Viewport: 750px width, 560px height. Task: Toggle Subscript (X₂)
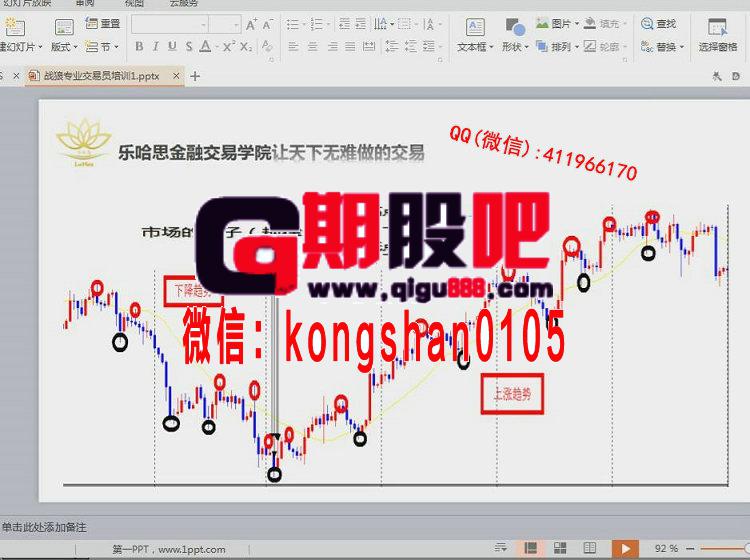point(246,46)
